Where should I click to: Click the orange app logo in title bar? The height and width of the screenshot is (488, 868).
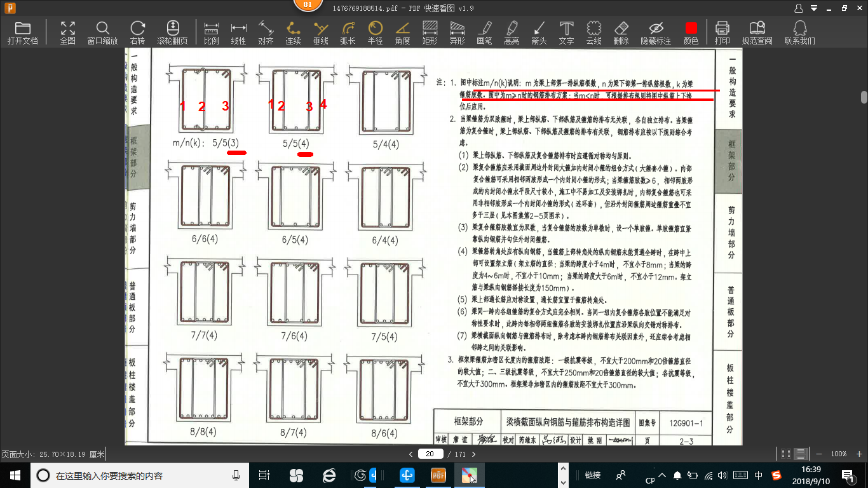coord(10,8)
